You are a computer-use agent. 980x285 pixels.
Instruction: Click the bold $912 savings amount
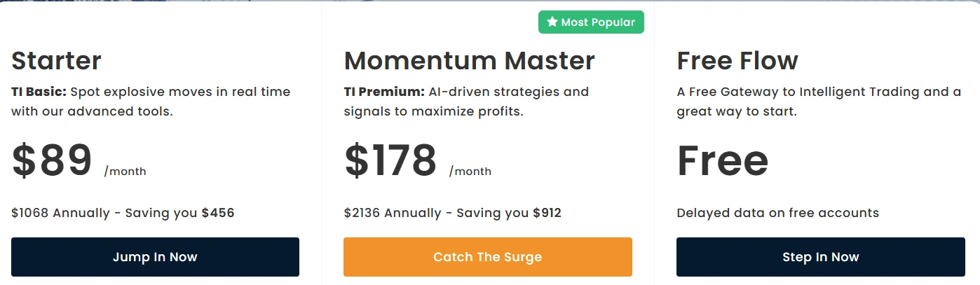pos(547,213)
